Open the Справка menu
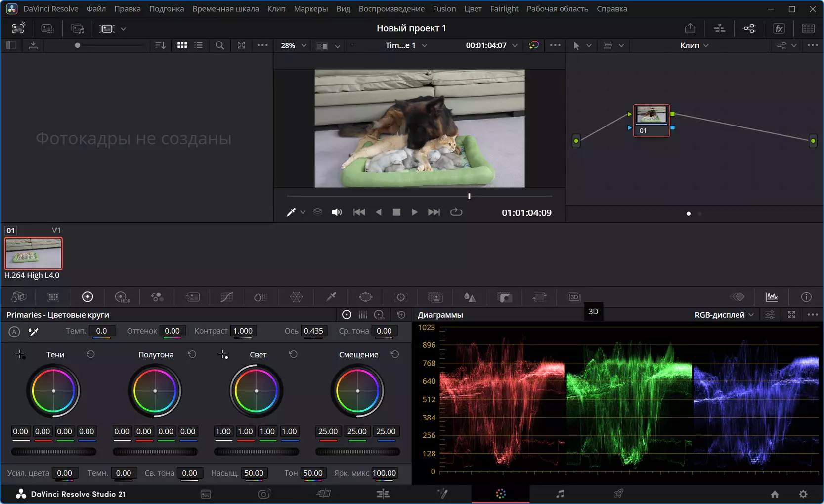Image resolution: width=824 pixels, height=504 pixels. click(612, 9)
